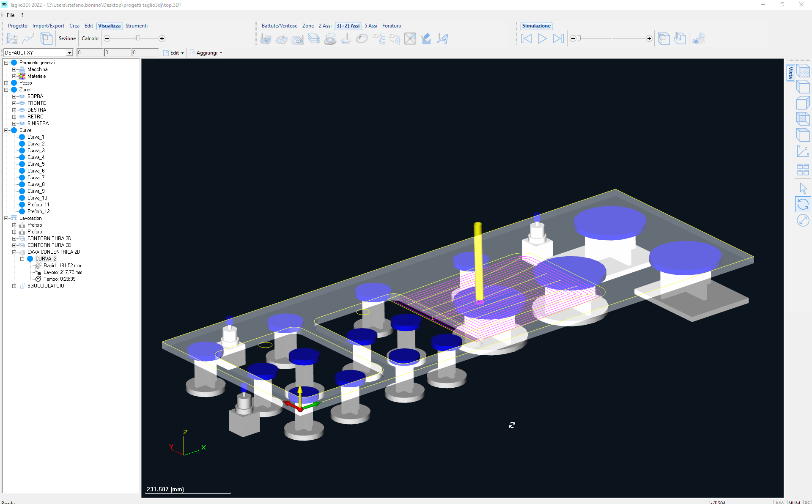812x504 pixels.
Task: Activate the rotate view tool
Action: (802, 205)
